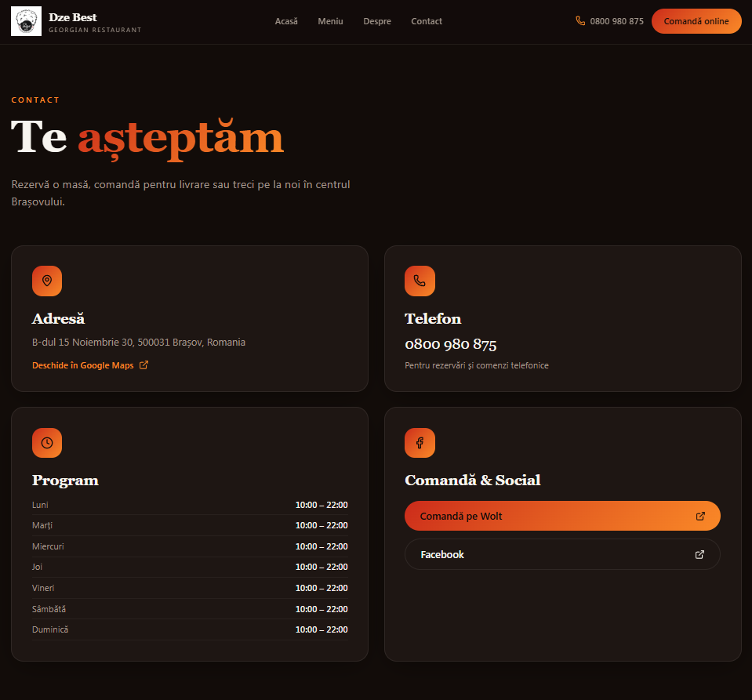Click the large 0800 980 875 on the Telefon card

(452, 344)
